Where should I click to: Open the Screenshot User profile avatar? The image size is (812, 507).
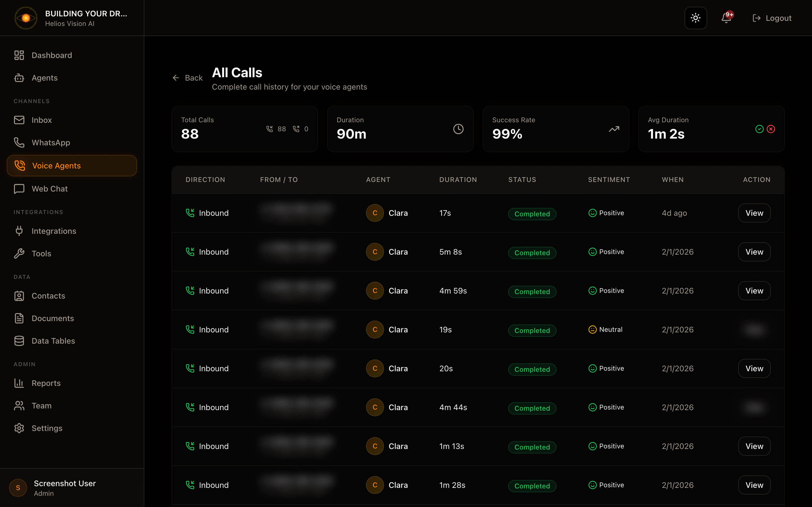tap(18, 488)
